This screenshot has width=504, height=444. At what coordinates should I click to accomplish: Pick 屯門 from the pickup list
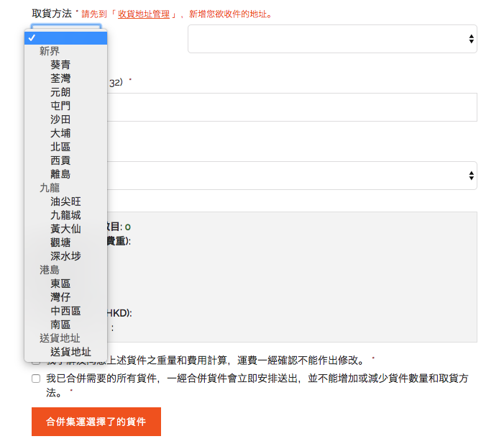point(60,106)
